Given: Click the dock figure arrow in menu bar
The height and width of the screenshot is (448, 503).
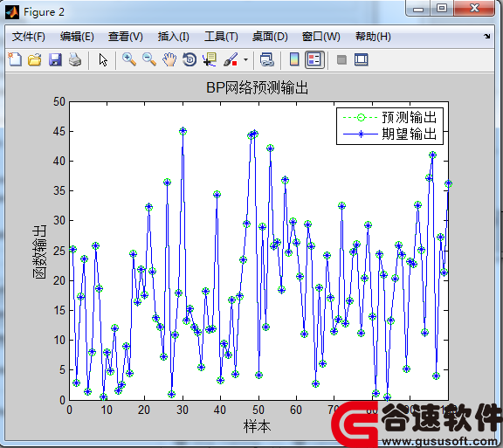Looking at the screenshot, I should pos(487,37).
